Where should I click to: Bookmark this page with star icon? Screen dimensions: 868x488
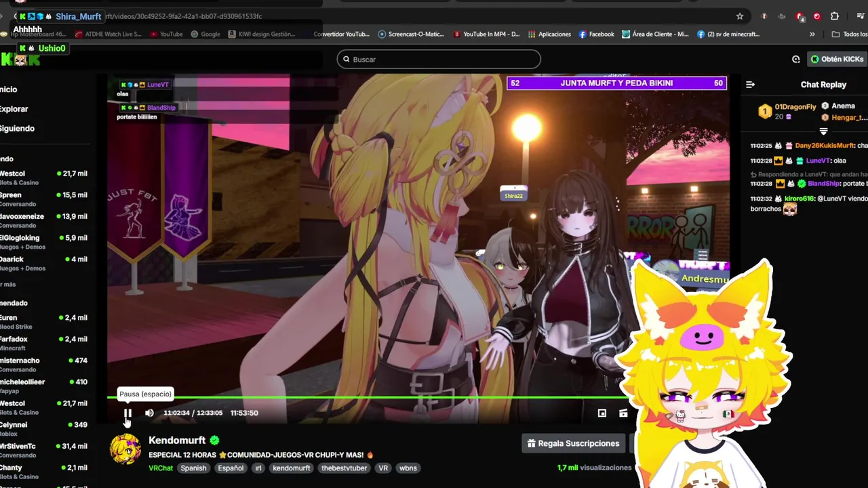coord(740,16)
